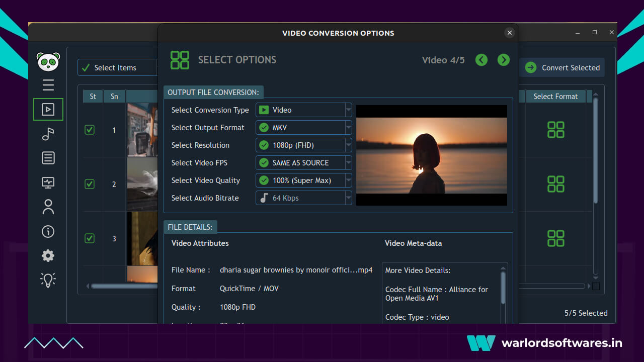Go to the next video with the green arrow

click(x=503, y=60)
